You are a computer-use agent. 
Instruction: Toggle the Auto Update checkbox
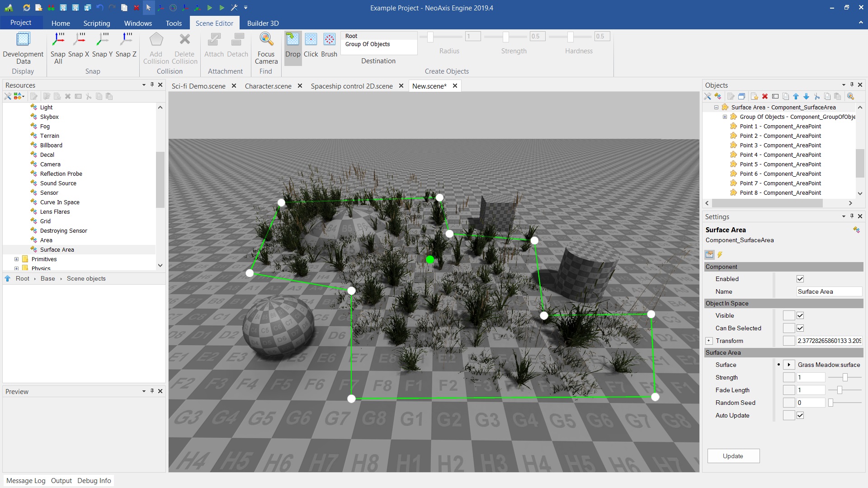coord(800,415)
